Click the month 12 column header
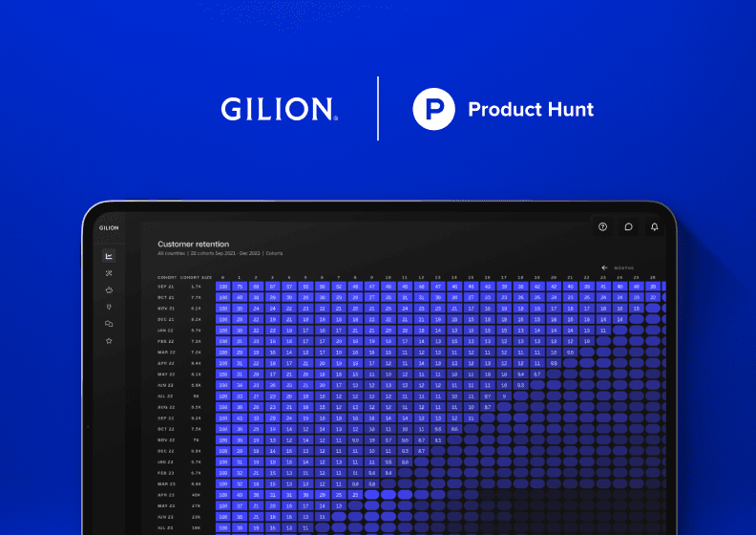Viewport: 756px width, 535px height. (421, 277)
